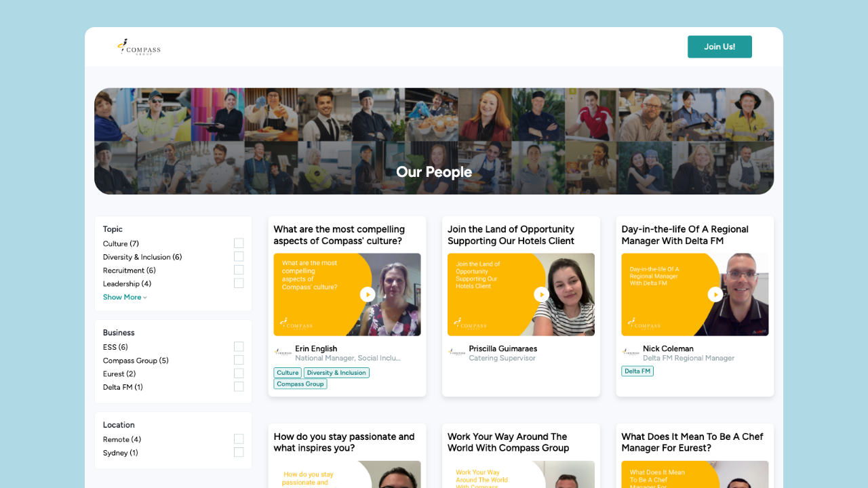868x488 pixels.
Task: Click the company logo beside Priscilla Guimaraes
Action: 457,352
